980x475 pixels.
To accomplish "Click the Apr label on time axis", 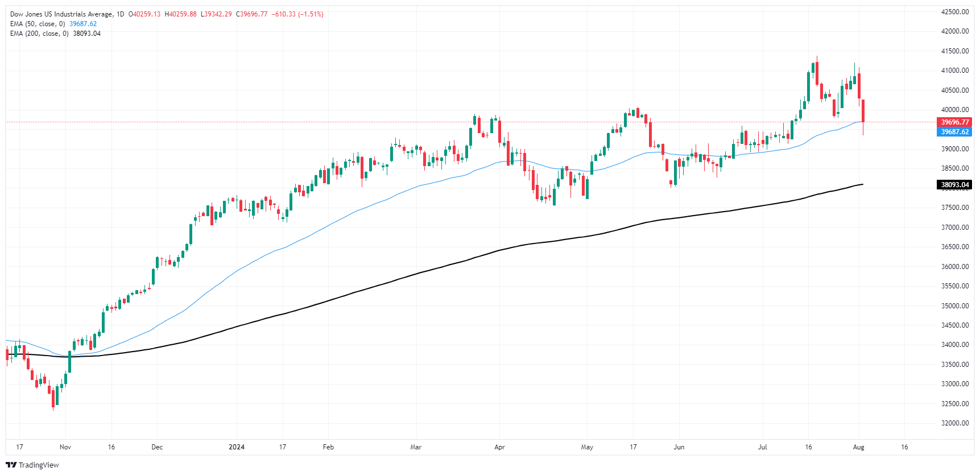I will 499,447.
